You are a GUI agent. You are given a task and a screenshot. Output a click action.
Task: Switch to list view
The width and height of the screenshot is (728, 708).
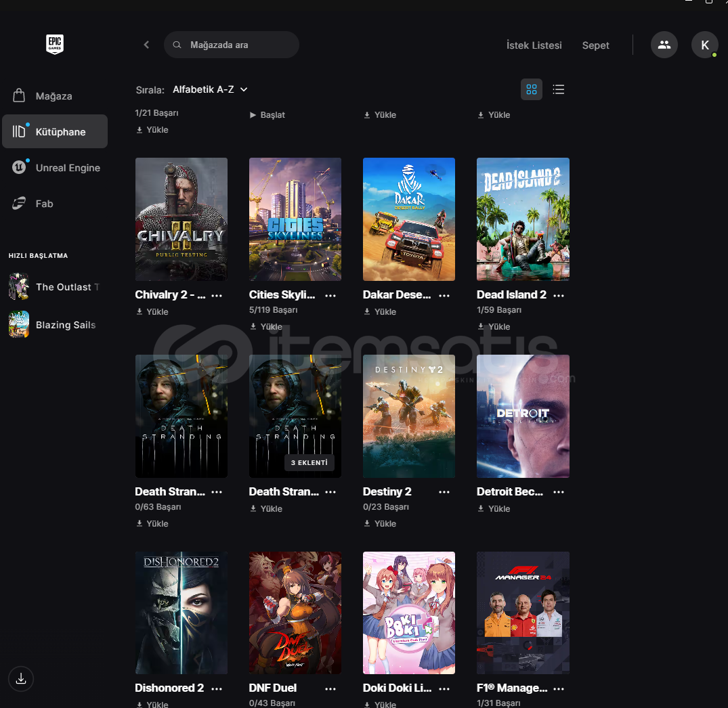(559, 89)
